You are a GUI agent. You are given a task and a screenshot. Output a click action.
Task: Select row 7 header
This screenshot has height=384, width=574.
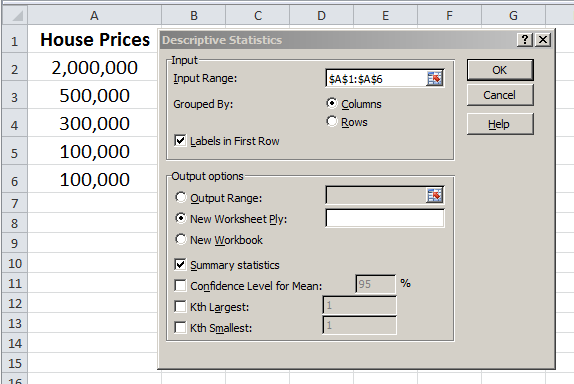[15, 203]
